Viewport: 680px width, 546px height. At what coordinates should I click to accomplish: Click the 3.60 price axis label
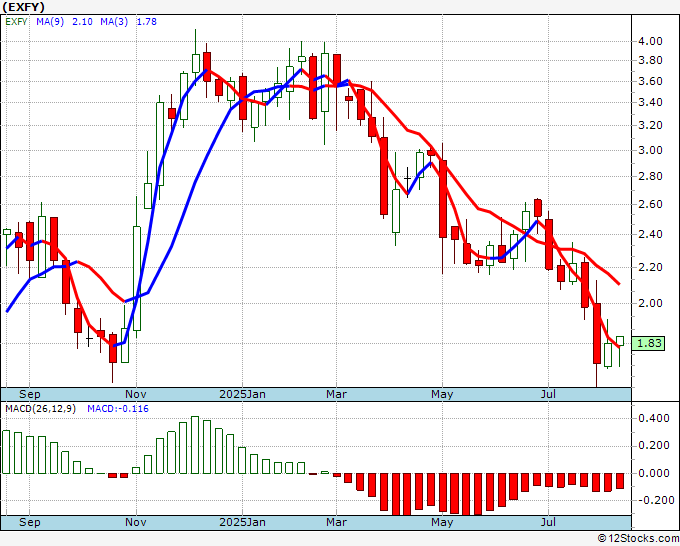(650, 81)
